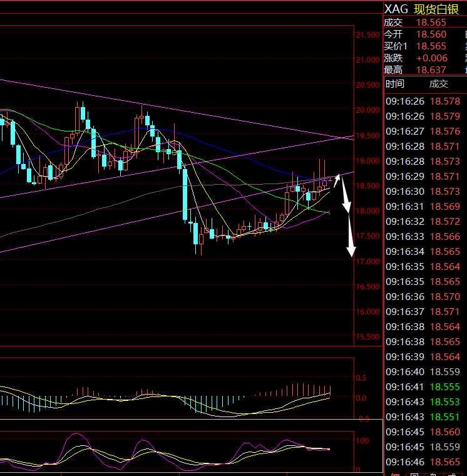The width and height of the screenshot is (467, 476).
Task: Click the 21.000 price axis label
Action: click(367, 59)
